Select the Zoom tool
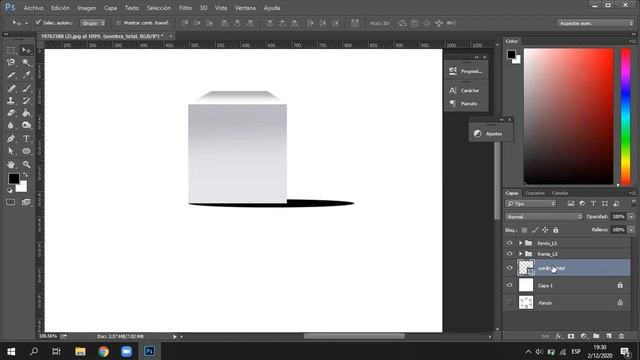Image resolution: width=640 pixels, height=360 pixels. pyautogui.click(x=27, y=164)
